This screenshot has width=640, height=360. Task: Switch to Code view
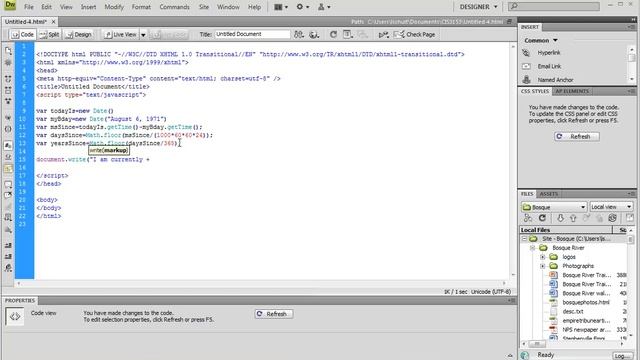pos(22,35)
